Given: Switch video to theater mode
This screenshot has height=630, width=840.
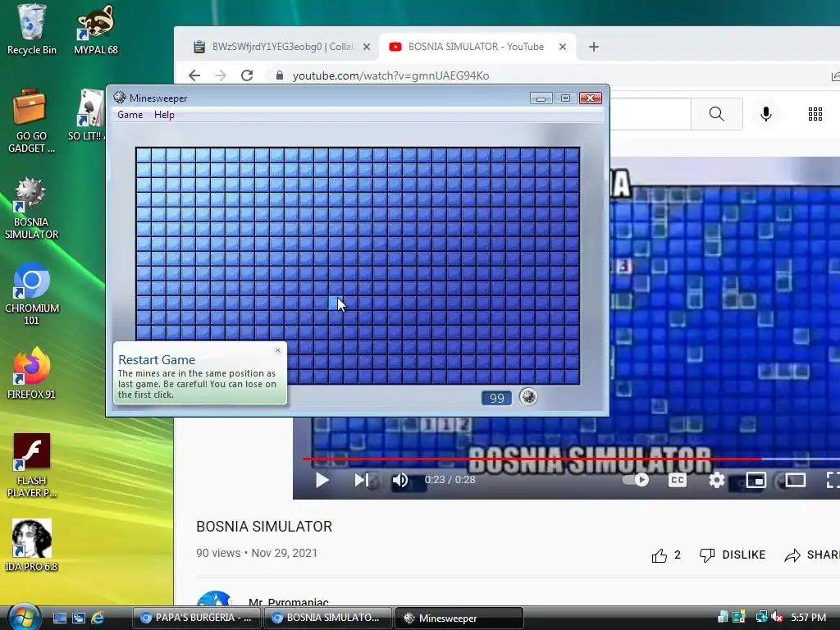Looking at the screenshot, I should click(x=796, y=480).
